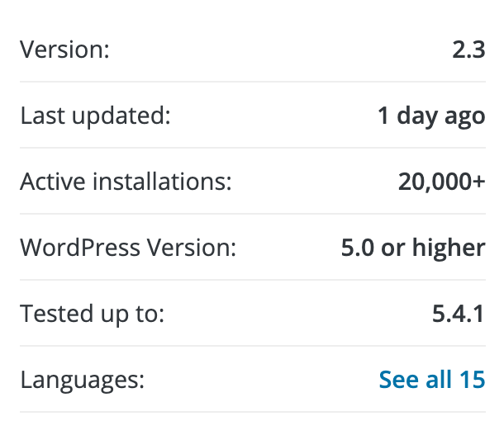
Task: Click the "Version:" label
Action: (64, 50)
